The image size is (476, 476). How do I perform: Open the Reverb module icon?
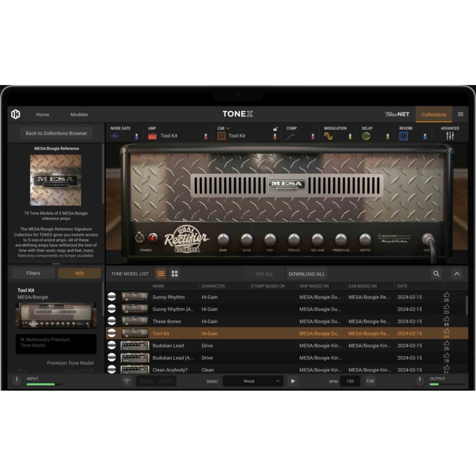click(403, 136)
